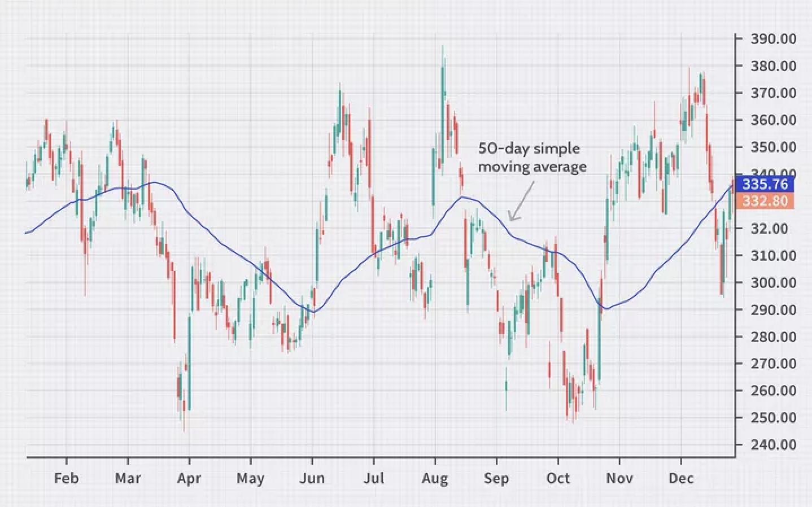Click the Nov month label
The image size is (812, 507).
619,479
